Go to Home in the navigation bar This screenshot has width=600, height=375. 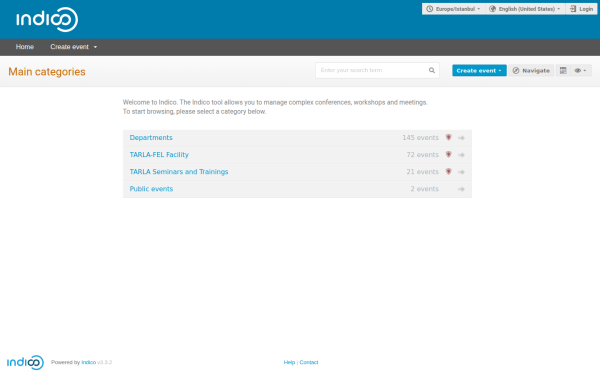tap(25, 47)
